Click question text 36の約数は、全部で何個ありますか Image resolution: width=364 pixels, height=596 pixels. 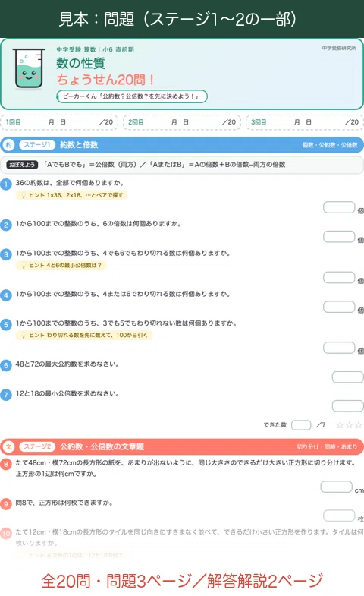pos(70,183)
